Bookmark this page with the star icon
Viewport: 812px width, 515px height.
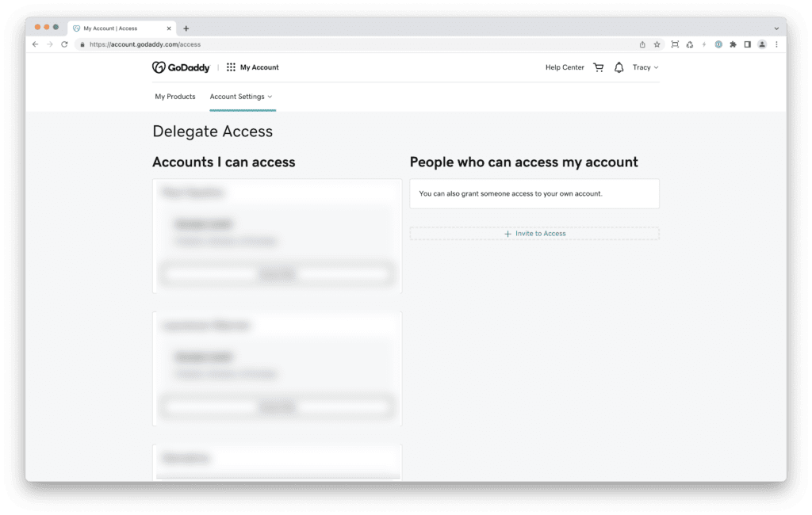(x=657, y=44)
